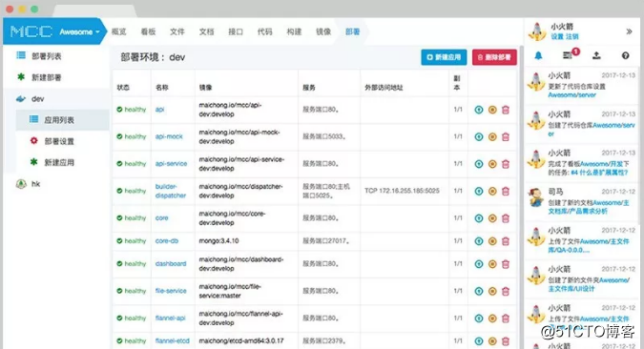The height and width of the screenshot is (349, 644).
Task: Click the MCC logo
Action: click(31, 31)
